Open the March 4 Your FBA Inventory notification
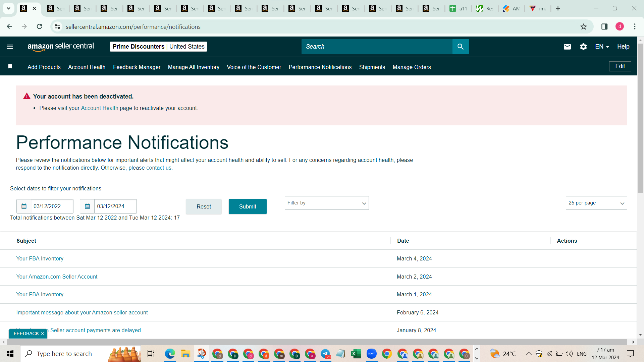Image resolution: width=644 pixels, height=362 pixels. coord(40,258)
